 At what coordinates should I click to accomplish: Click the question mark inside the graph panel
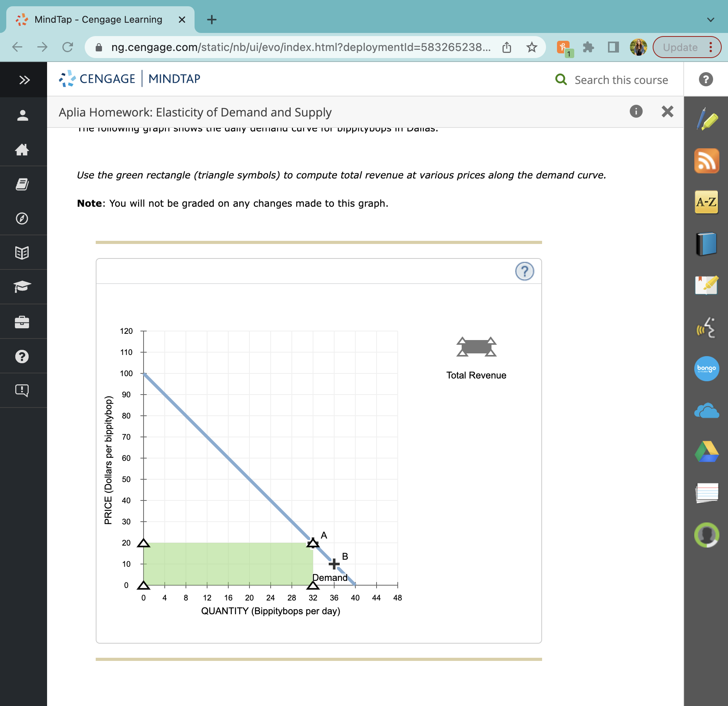[524, 271]
